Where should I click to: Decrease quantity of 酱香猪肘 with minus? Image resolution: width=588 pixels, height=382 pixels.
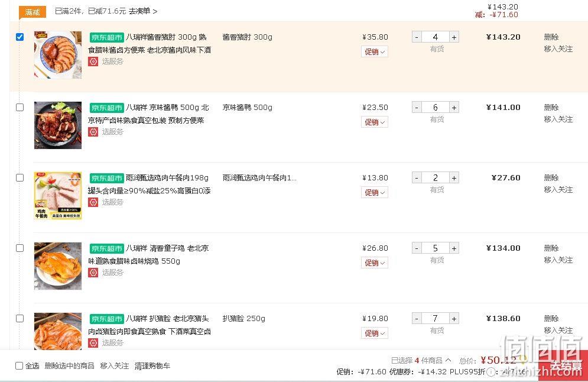click(x=417, y=37)
